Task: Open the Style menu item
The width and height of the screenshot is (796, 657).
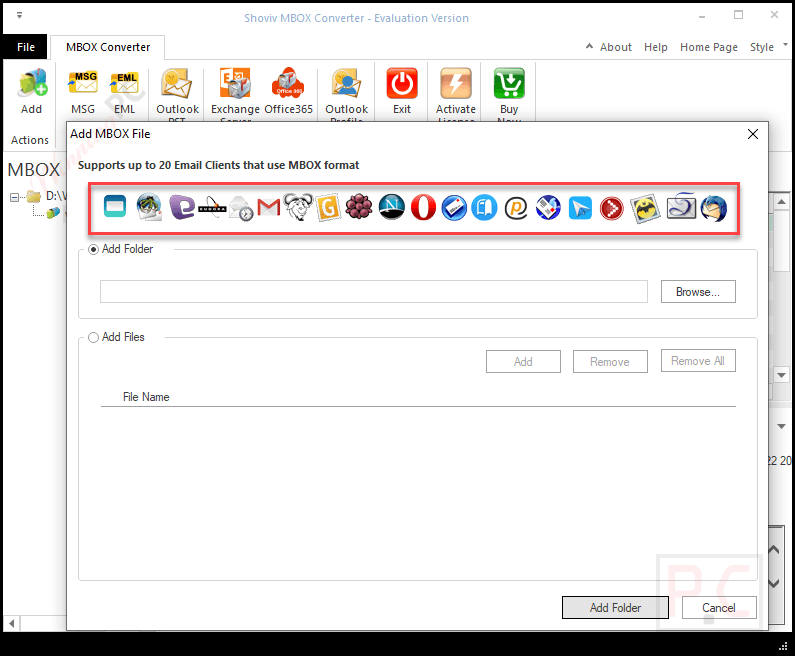Action: pos(761,47)
